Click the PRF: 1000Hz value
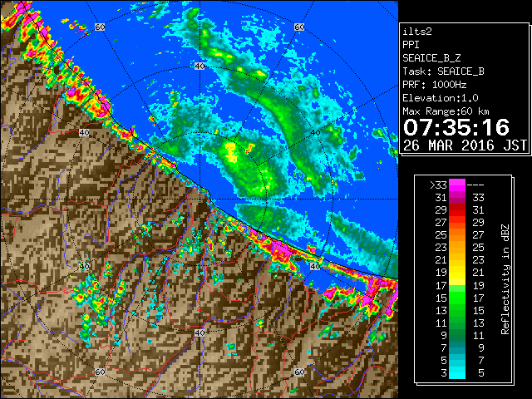This screenshot has width=532, height=399. (x=434, y=85)
